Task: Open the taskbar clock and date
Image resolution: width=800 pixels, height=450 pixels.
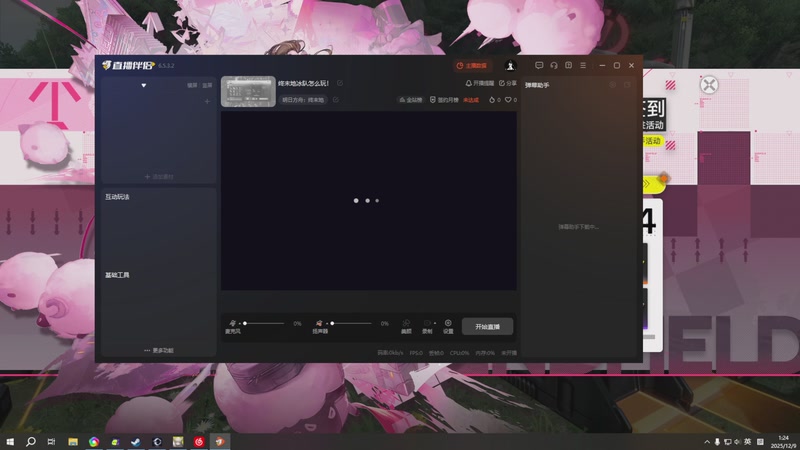Action: tap(783, 442)
